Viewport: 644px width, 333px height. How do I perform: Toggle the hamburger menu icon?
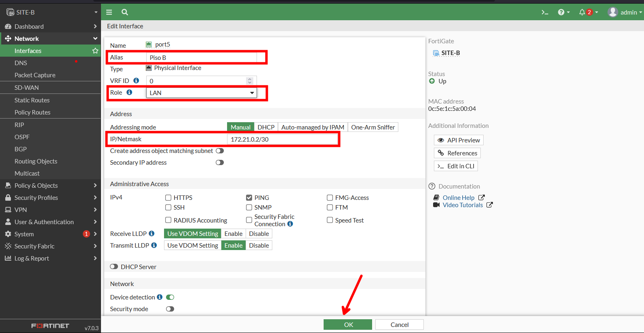(109, 12)
